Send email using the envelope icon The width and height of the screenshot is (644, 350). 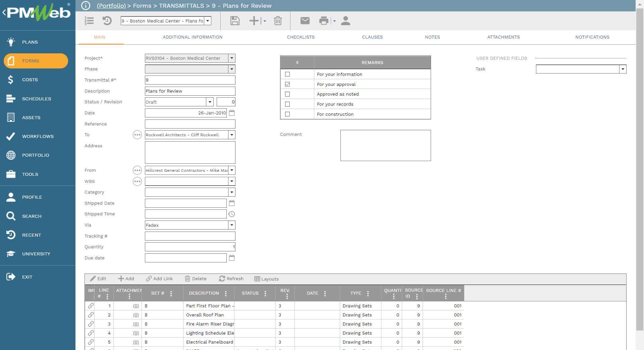[x=305, y=21]
